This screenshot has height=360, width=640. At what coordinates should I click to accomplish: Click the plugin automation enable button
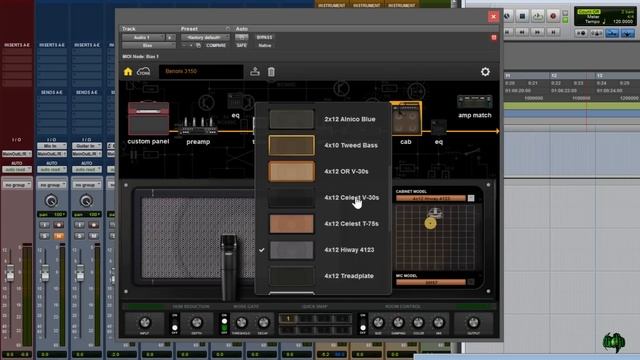(x=242, y=37)
